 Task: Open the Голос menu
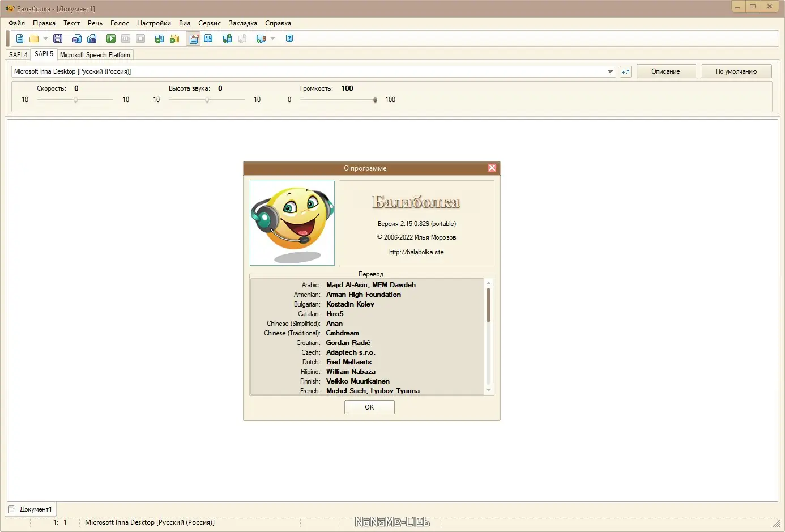coord(120,23)
